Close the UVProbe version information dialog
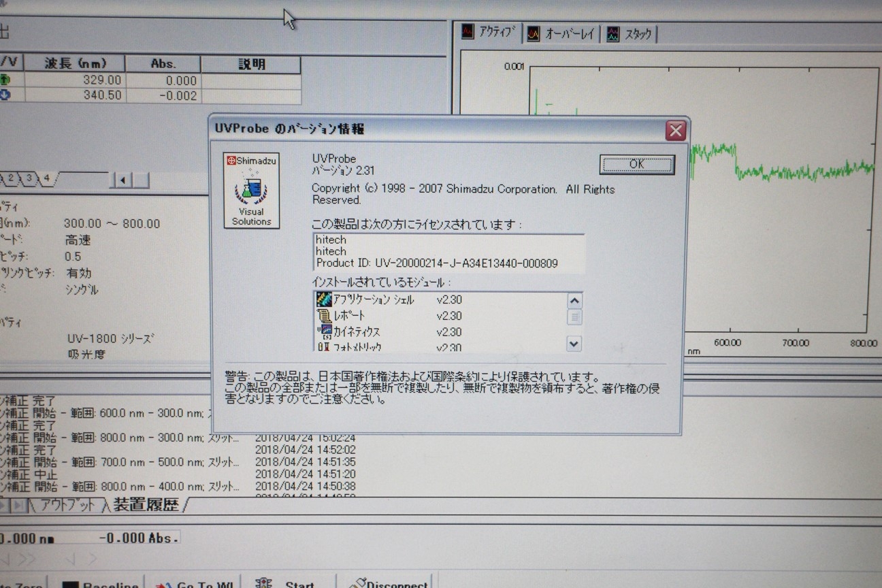 coord(675,130)
